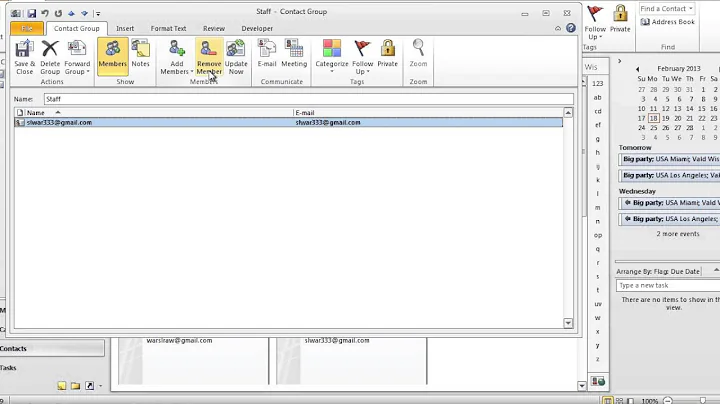This screenshot has width=720, height=404.
Task: Open warslraw@gmail.com contact card
Action: [193, 361]
